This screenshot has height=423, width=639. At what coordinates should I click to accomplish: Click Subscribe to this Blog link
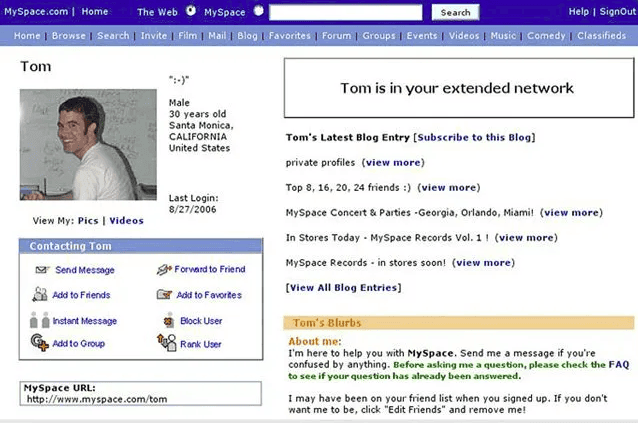475,137
